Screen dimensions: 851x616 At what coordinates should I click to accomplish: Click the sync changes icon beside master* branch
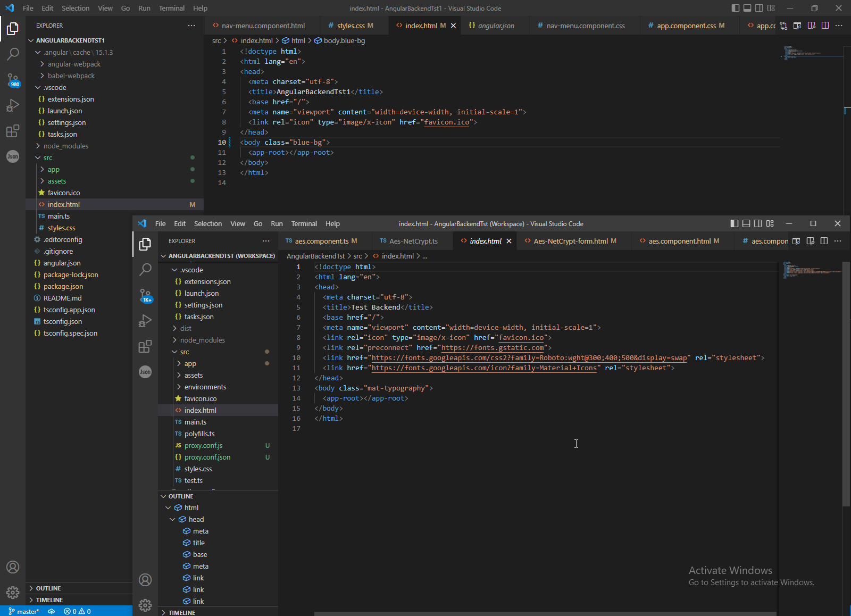pyautogui.click(x=52, y=611)
